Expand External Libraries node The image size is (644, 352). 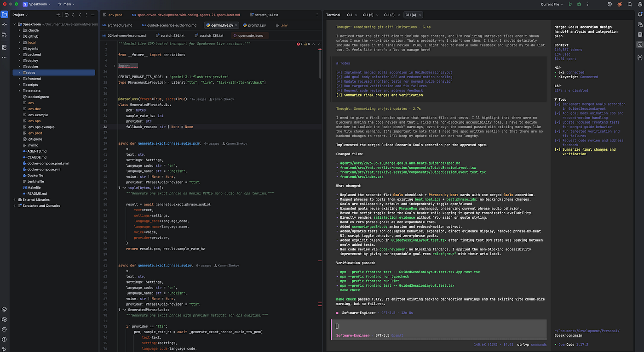pos(14,199)
